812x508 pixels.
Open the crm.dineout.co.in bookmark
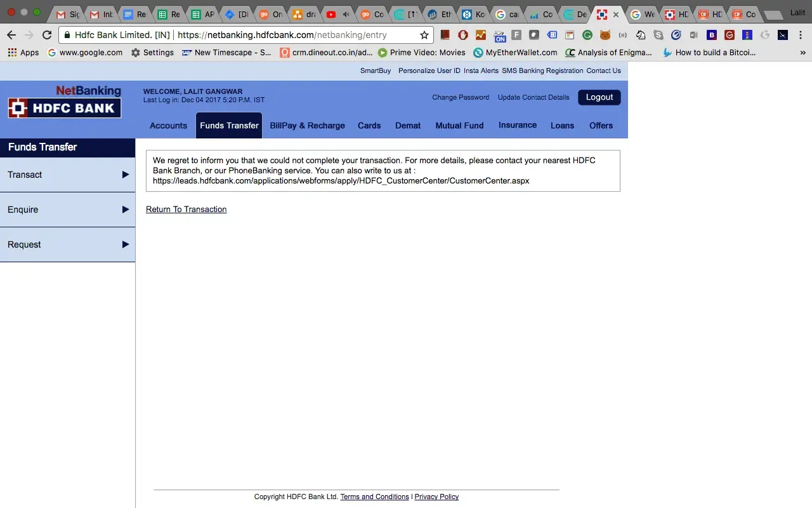point(327,53)
